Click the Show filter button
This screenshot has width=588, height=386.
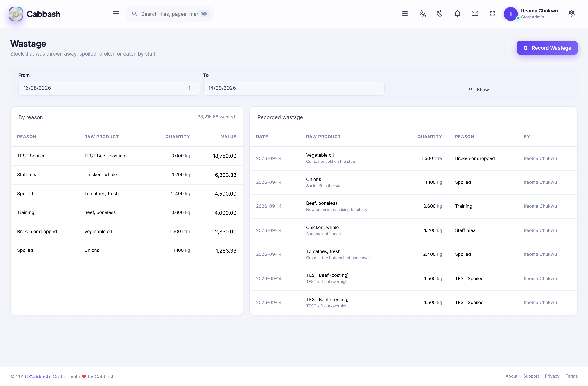479,90
